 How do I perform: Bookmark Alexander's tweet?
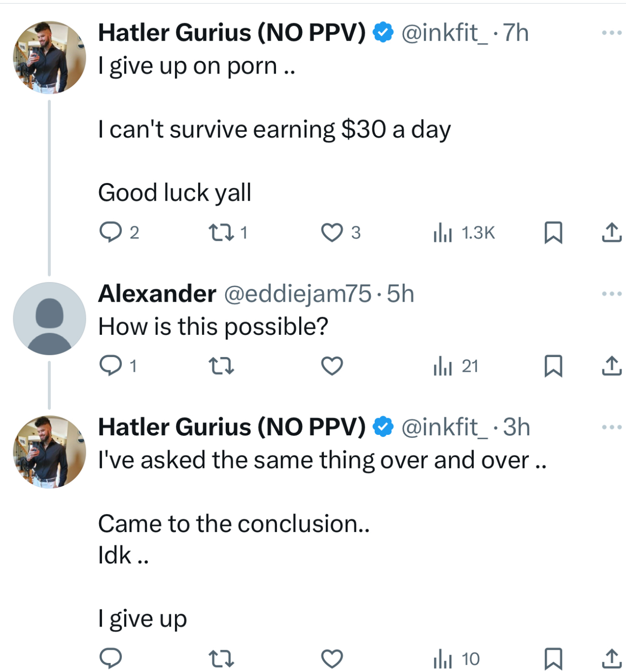coord(553,366)
